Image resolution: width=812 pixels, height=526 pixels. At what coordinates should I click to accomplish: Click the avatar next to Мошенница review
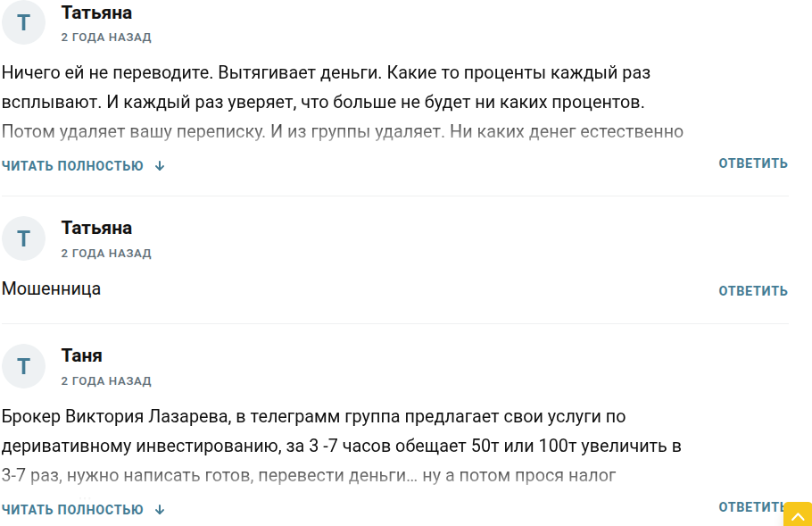click(x=23, y=238)
